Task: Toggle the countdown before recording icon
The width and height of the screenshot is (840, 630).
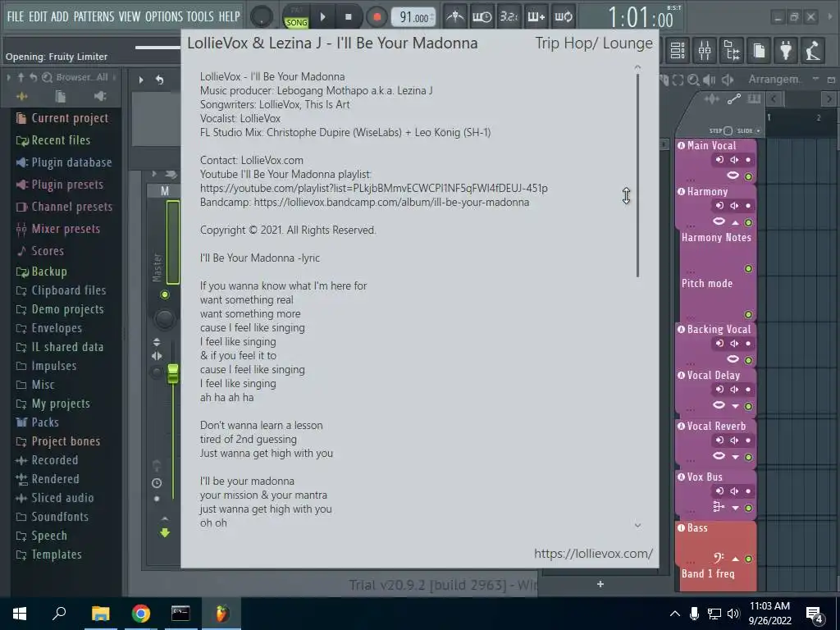Action: (x=509, y=16)
